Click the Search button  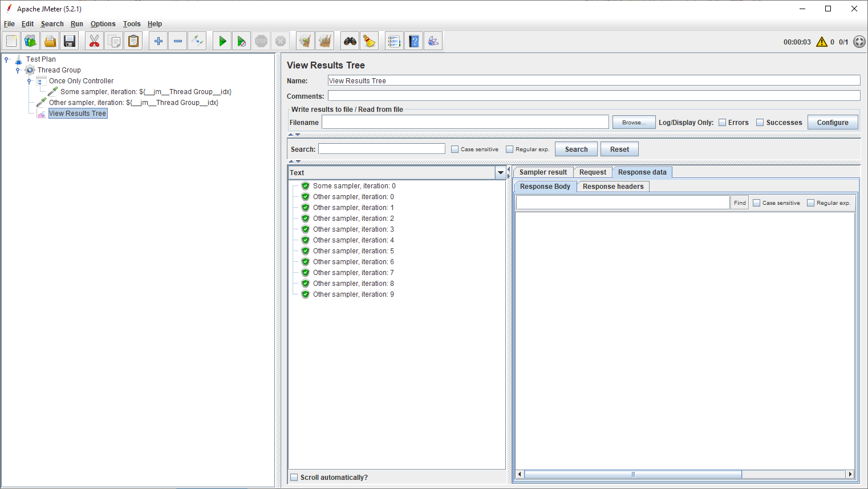click(x=576, y=149)
